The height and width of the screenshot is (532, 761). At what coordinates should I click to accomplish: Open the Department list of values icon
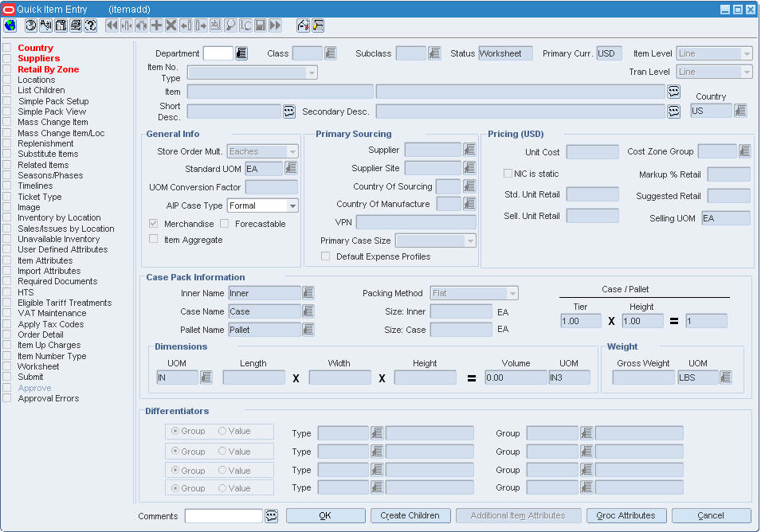coord(241,53)
